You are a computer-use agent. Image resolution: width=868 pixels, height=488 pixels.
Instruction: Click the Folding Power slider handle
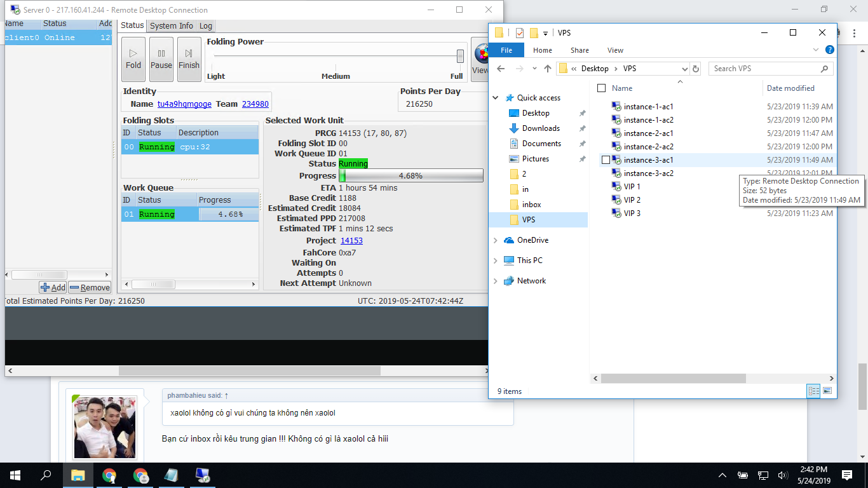460,56
